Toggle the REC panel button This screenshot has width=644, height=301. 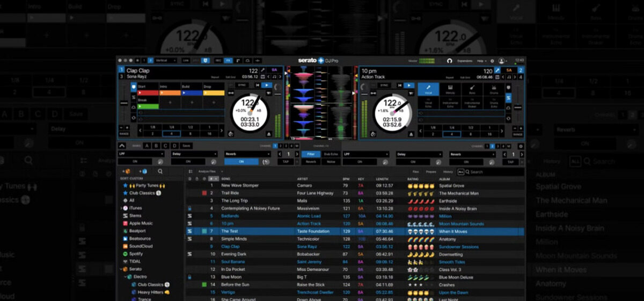click(x=218, y=61)
